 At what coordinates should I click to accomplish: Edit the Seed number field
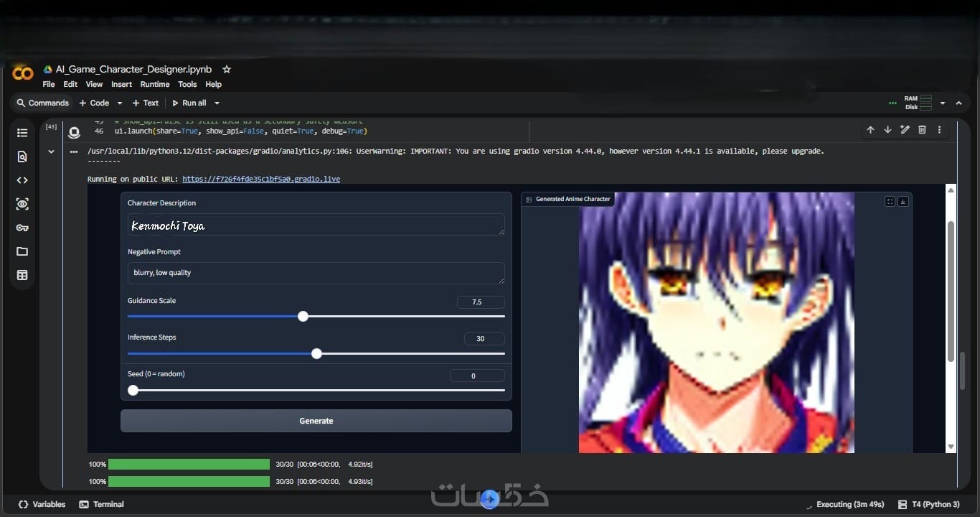(x=477, y=376)
